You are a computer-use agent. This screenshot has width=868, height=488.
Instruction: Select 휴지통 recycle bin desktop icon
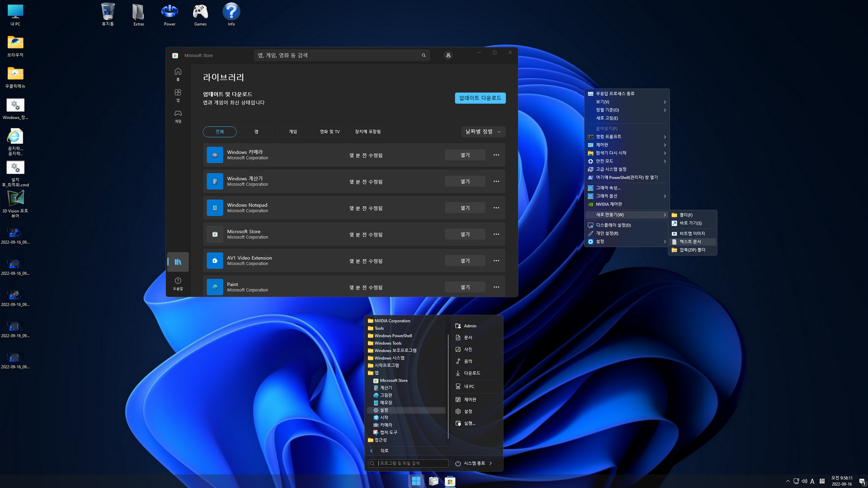coord(108,15)
